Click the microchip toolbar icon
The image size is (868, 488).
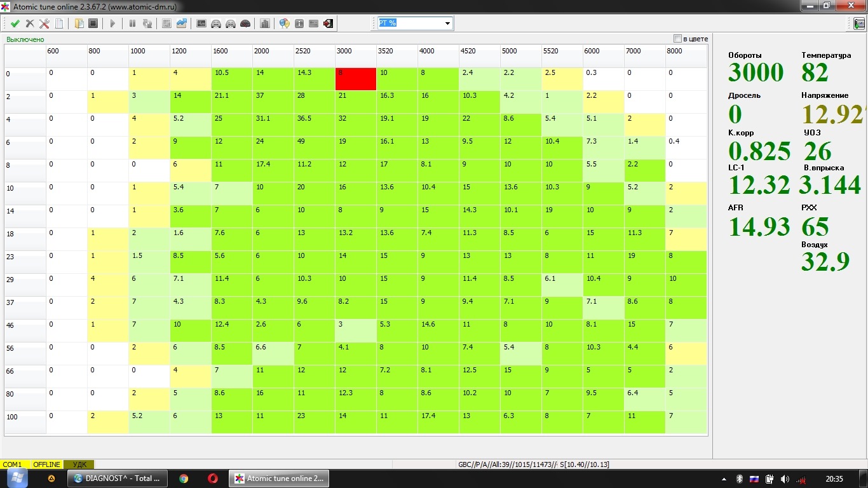pyautogui.click(x=93, y=24)
